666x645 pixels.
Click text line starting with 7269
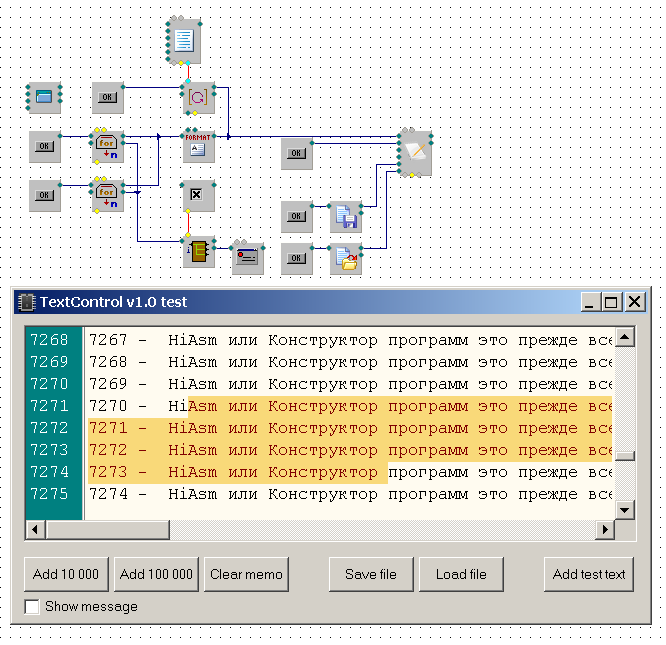tap(350, 384)
